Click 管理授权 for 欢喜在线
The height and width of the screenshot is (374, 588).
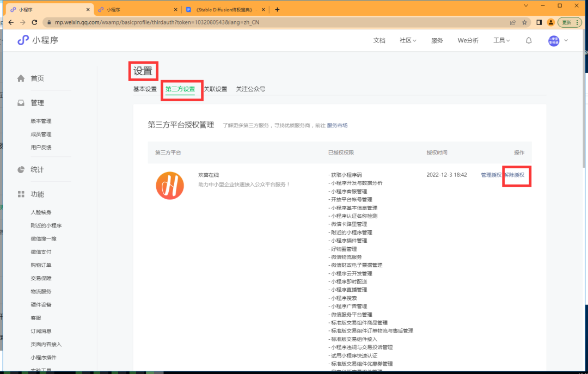[x=491, y=175]
